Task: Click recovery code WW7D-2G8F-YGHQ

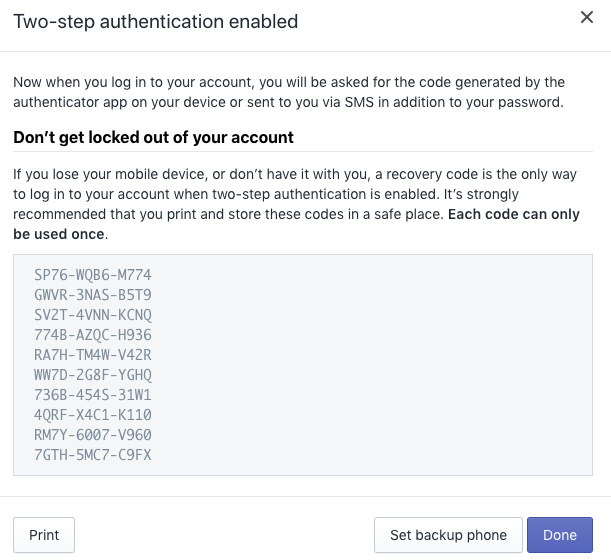Action: point(92,375)
